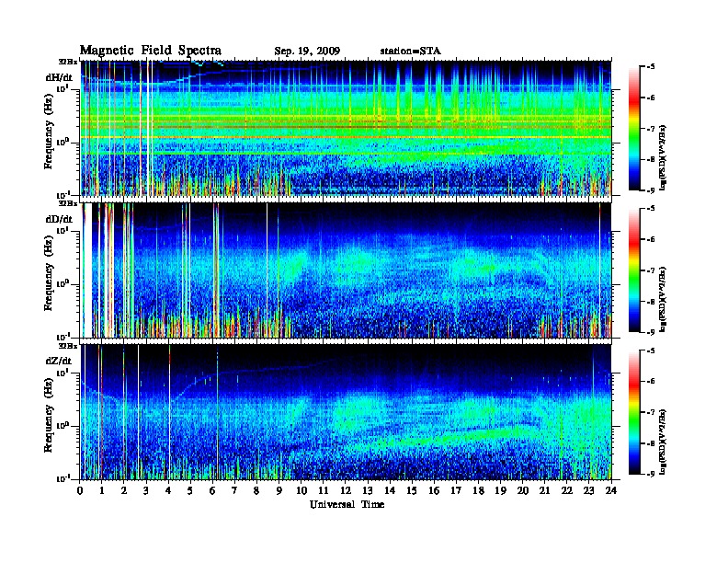The width and height of the screenshot is (728, 563).
Task: Click the "-6" value on dZ/dt color bar
Action: [x=651, y=382]
